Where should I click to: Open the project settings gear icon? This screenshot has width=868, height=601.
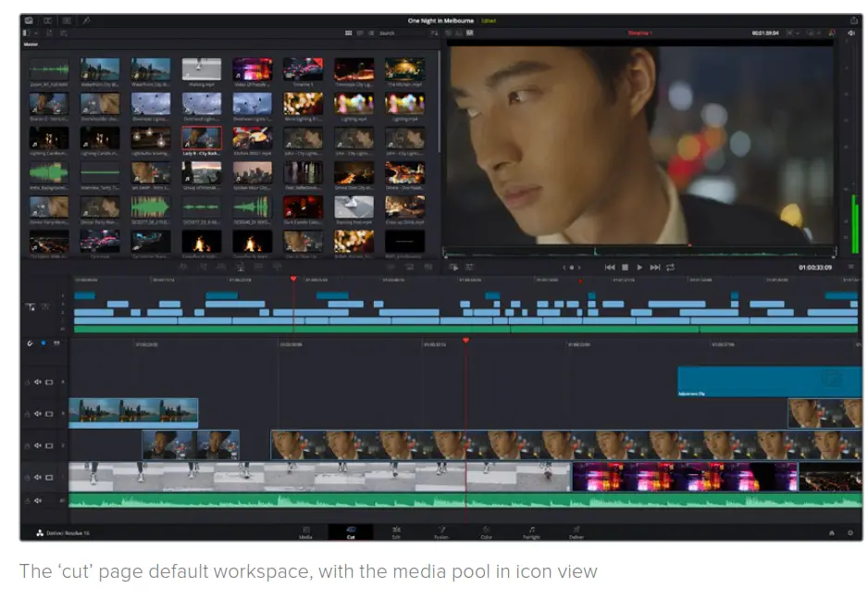tap(849, 532)
